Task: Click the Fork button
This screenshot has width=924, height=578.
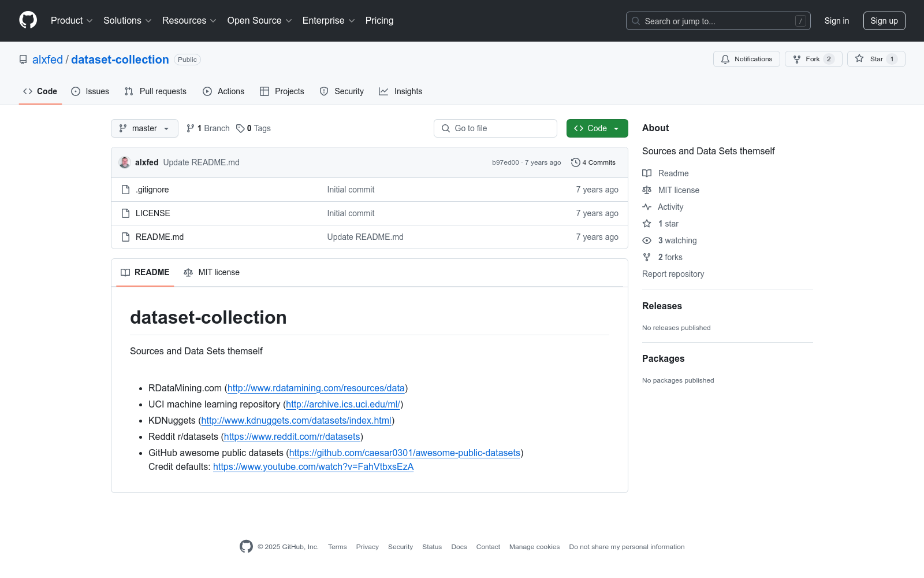Action: (814, 59)
